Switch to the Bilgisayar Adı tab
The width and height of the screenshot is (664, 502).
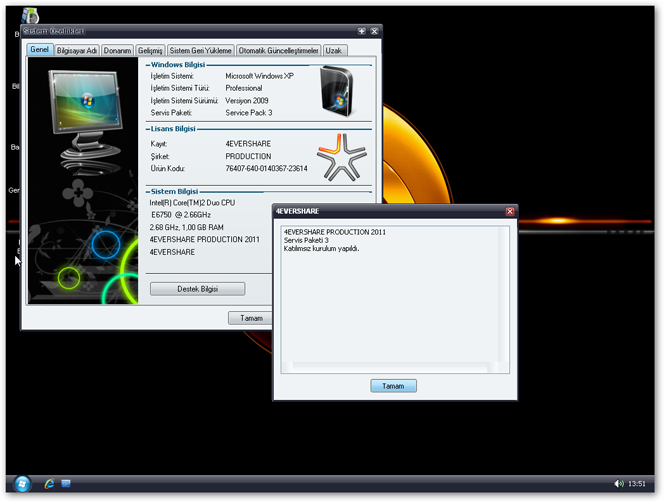point(77,50)
